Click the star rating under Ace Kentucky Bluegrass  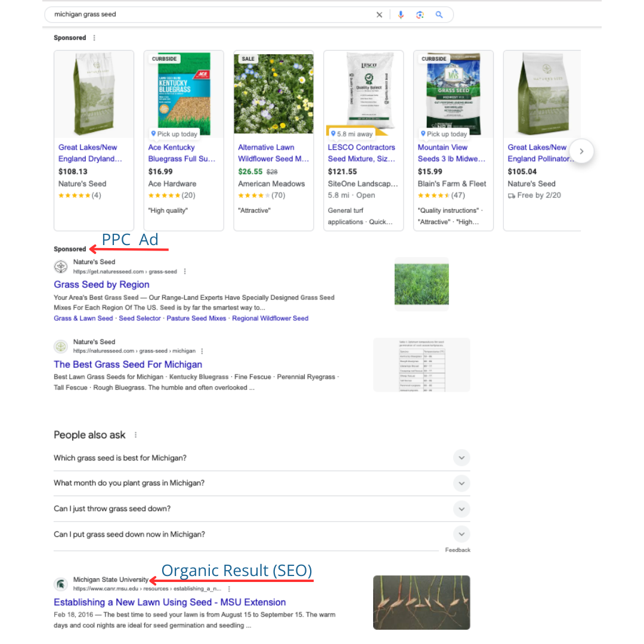[x=163, y=196]
